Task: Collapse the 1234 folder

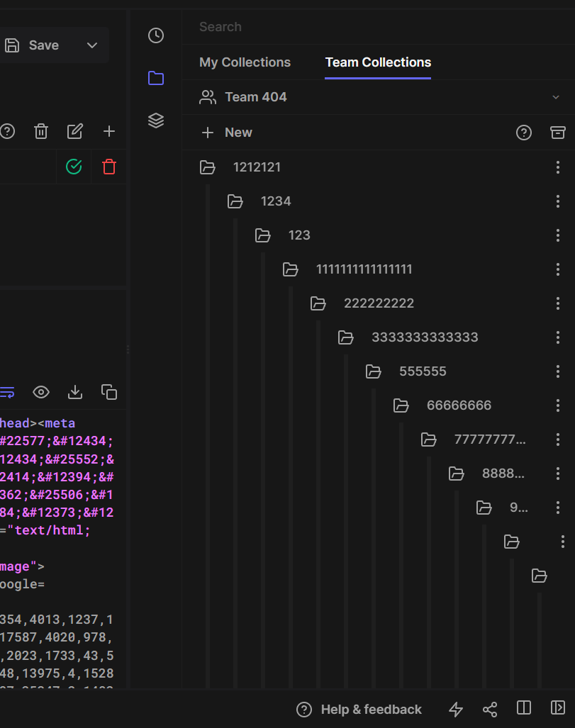Action: point(235,201)
